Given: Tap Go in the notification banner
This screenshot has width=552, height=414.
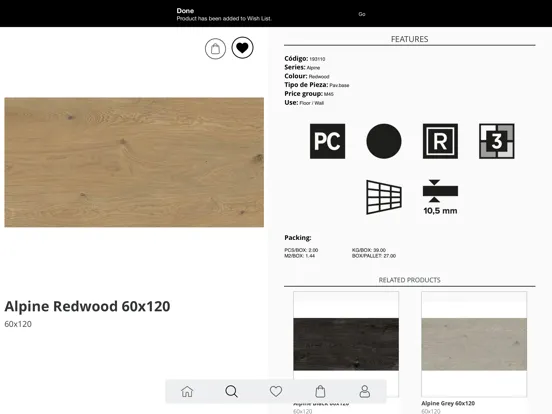Looking at the screenshot, I should coord(362,14).
